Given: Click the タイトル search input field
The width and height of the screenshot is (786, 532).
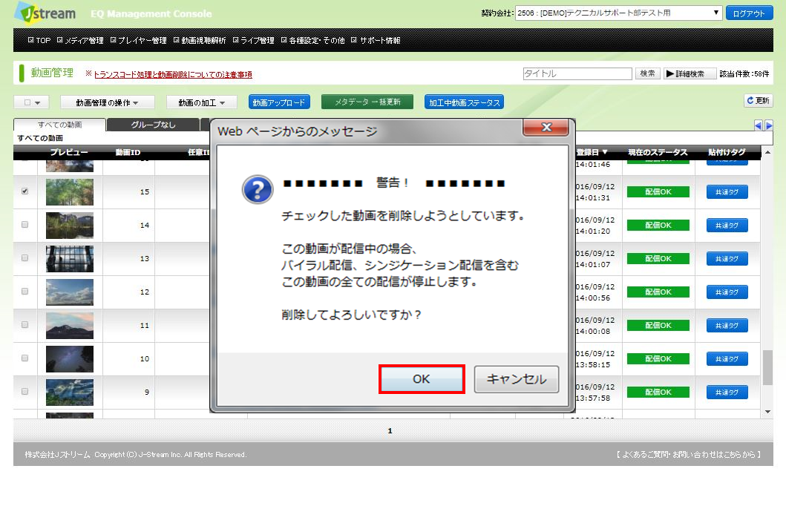Looking at the screenshot, I should pyautogui.click(x=577, y=73).
